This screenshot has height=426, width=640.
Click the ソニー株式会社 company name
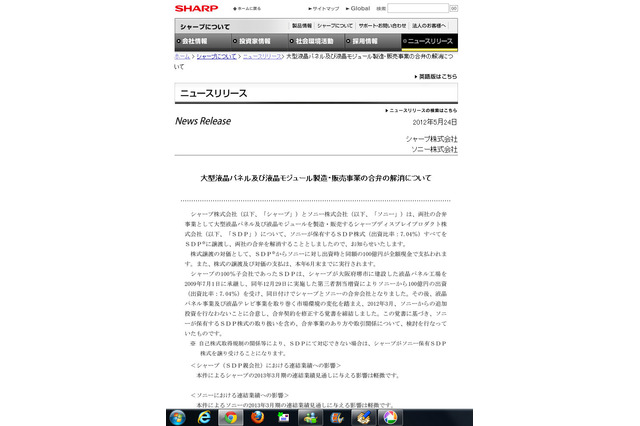click(434, 149)
